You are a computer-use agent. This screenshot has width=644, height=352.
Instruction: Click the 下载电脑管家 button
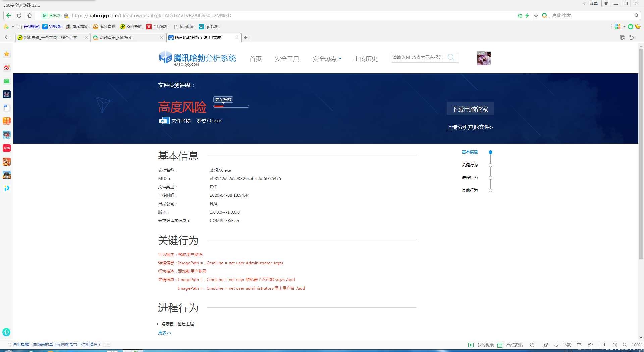470,109
